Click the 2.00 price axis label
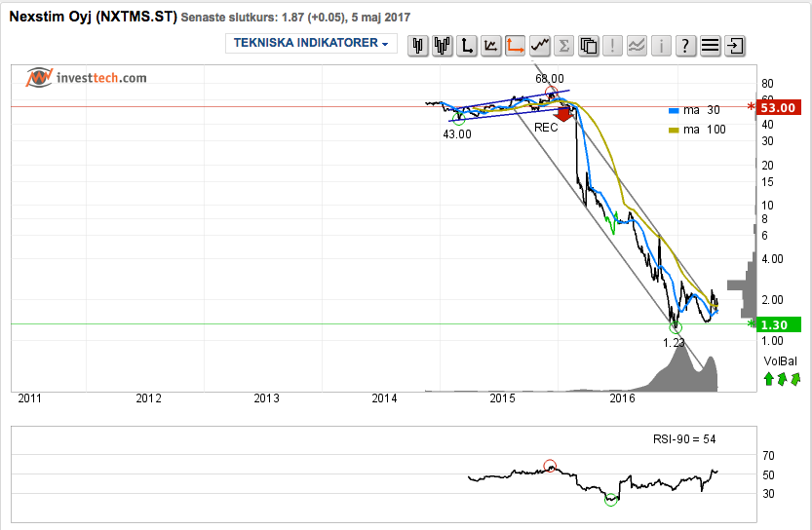The height and width of the screenshot is (530, 812). point(772,300)
